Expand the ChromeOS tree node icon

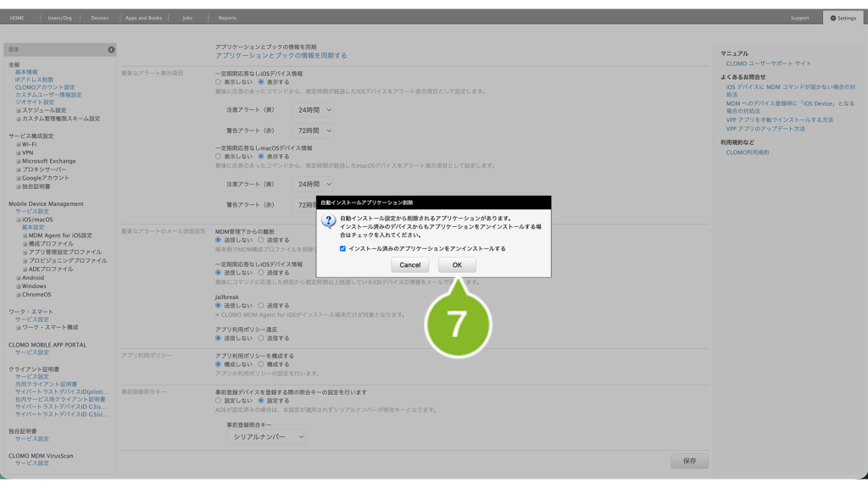coord(18,295)
